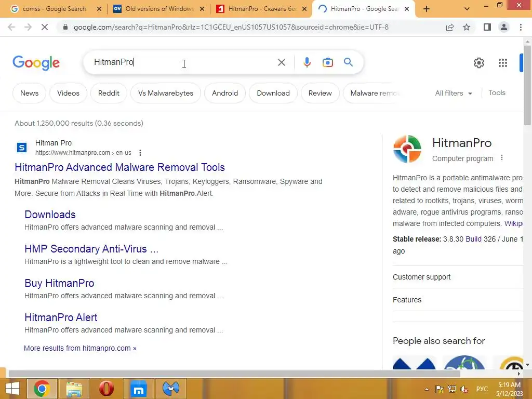Image resolution: width=532 pixels, height=399 pixels.
Task: Open the Chrome three-dot menu
Action: [x=521, y=27]
